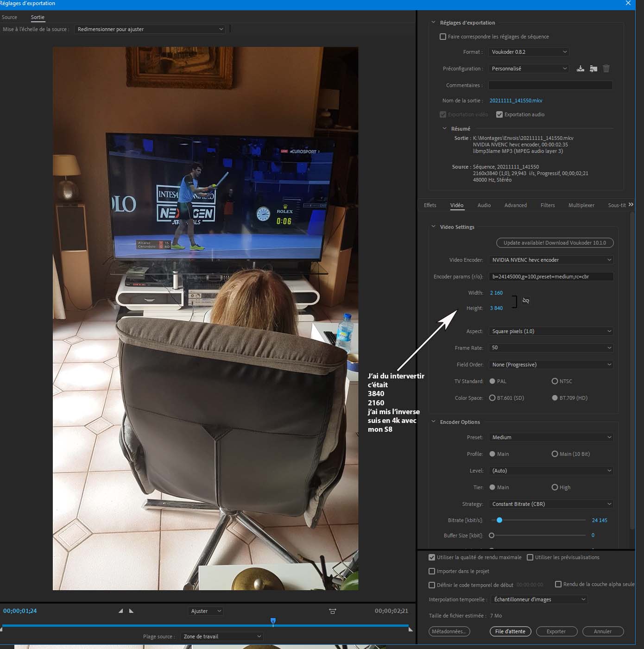Enable Faire correspondre les réglages de séquence
The image size is (644, 649).
click(443, 37)
